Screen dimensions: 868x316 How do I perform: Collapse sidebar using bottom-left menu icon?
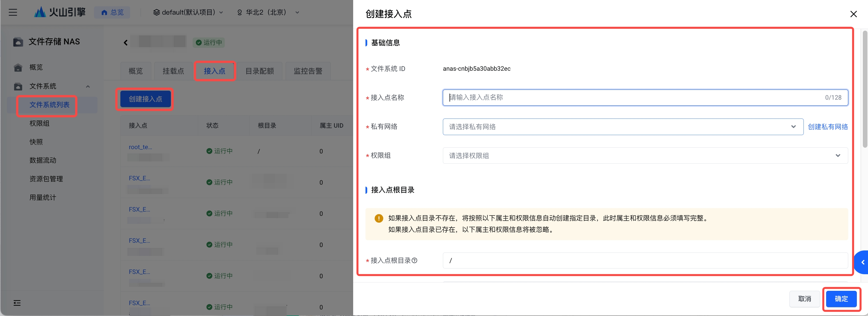pos(17,303)
